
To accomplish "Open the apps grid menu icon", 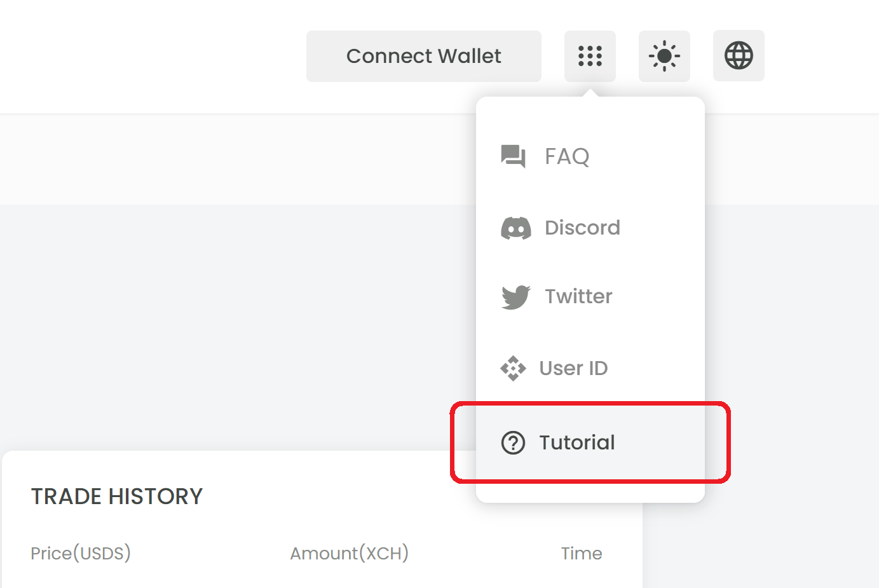I will (x=590, y=56).
